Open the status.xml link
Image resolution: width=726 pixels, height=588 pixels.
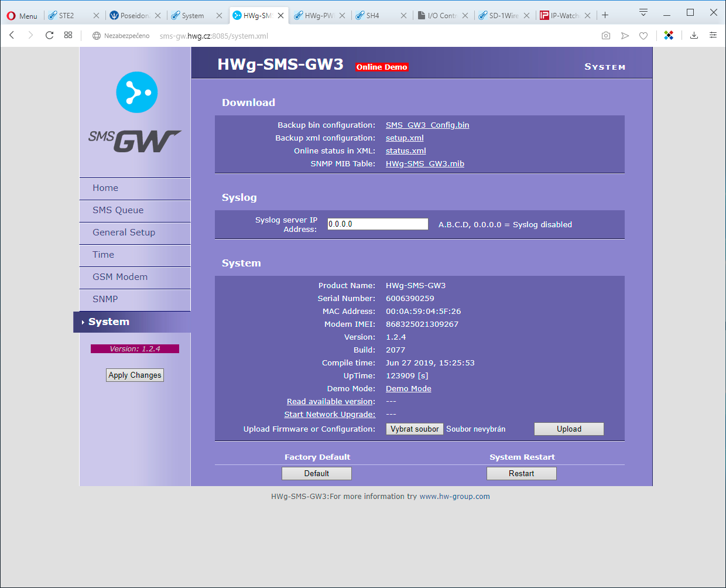pyautogui.click(x=406, y=151)
